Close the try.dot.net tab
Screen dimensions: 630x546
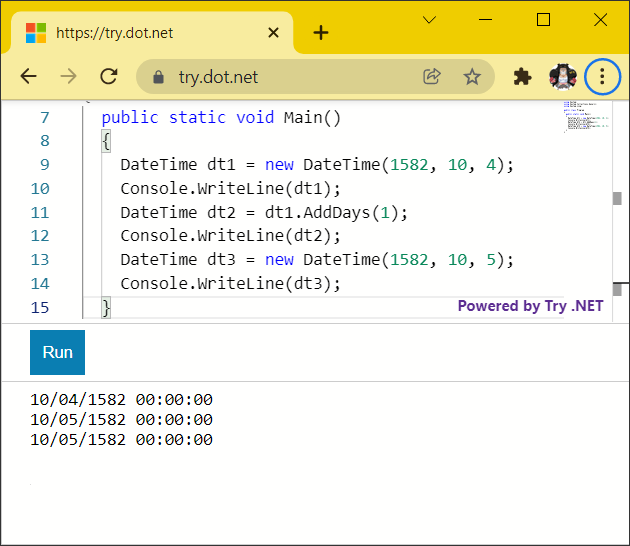coord(273,33)
